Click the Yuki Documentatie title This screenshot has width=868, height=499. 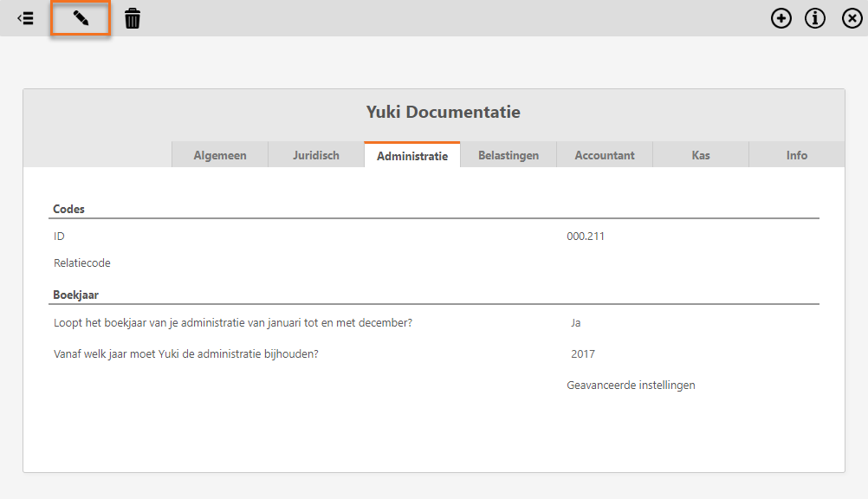443,112
